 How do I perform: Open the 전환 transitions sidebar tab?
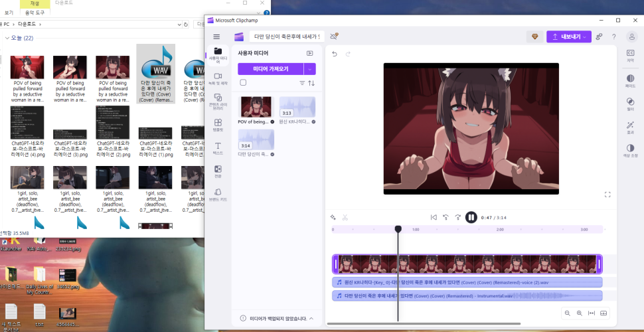pyautogui.click(x=218, y=172)
